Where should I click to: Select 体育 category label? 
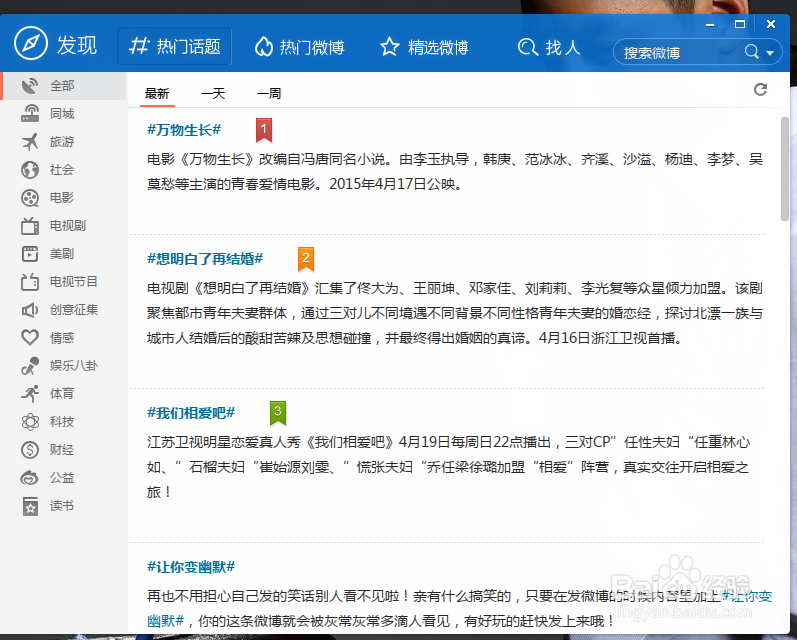pyautogui.click(x=62, y=393)
